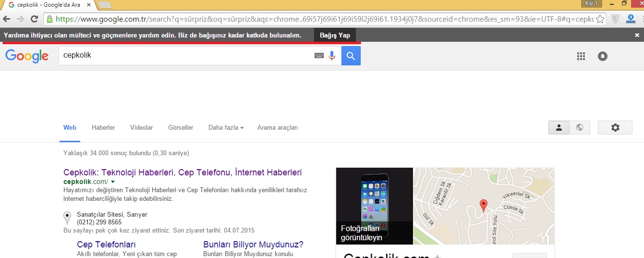Image resolution: width=644 pixels, height=258 pixels.
Task: Open Google notifications bell
Action: (602, 56)
